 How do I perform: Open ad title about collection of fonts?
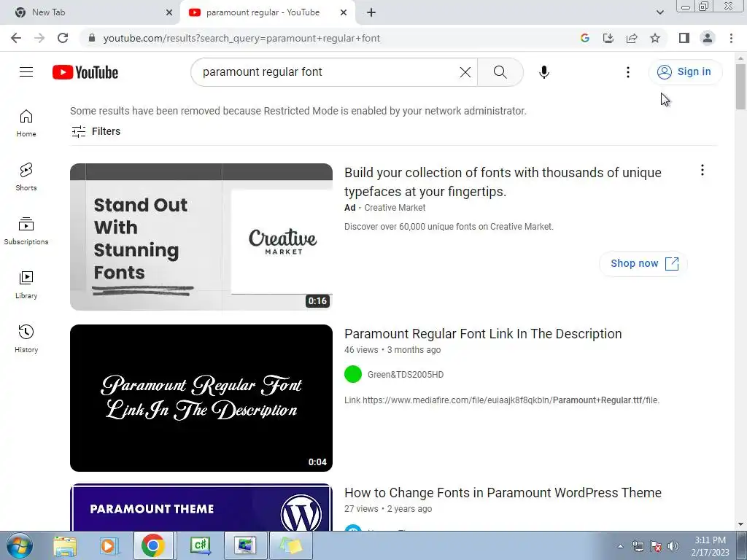coord(503,182)
